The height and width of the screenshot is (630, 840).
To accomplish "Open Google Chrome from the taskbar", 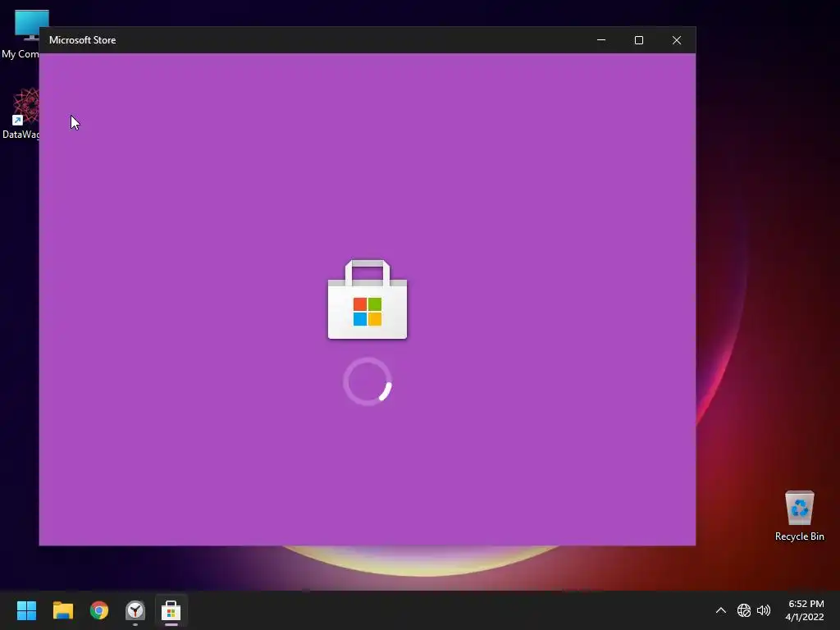I will click(99, 610).
